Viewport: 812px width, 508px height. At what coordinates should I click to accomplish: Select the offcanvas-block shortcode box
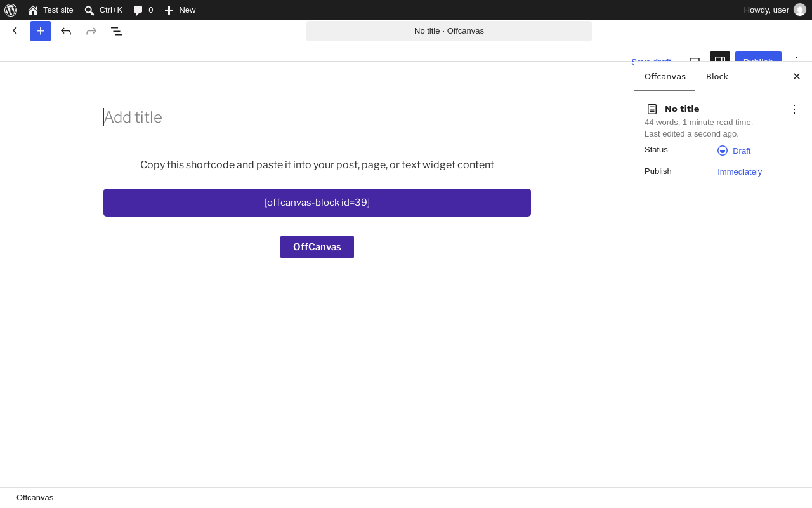[317, 203]
